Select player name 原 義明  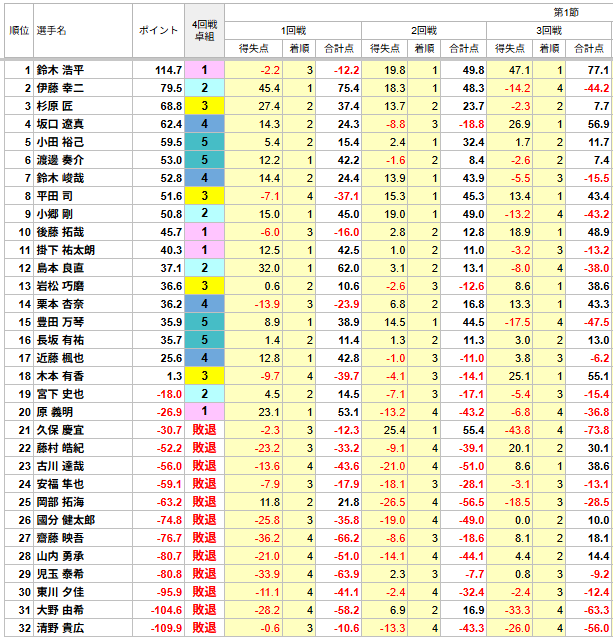tap(55, 412)
